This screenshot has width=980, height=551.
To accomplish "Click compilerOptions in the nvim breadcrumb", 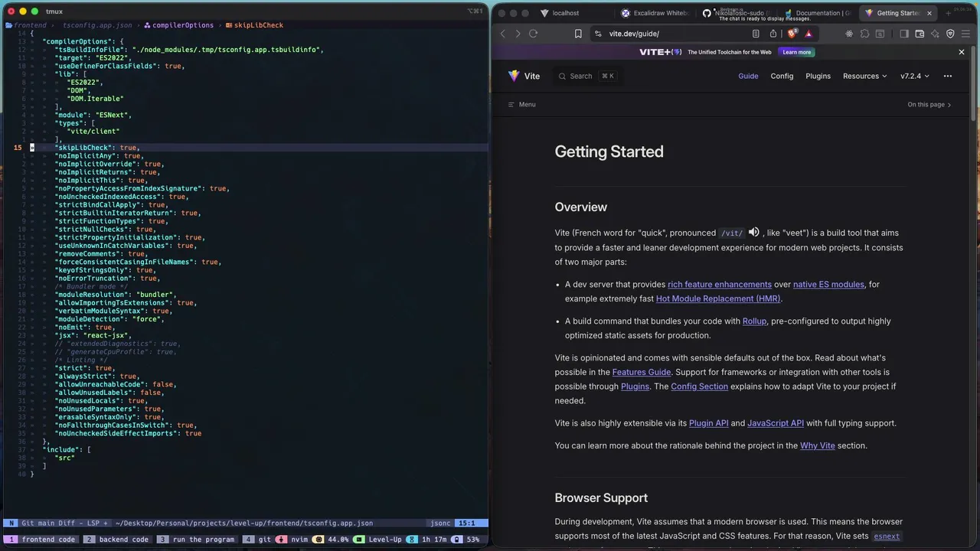I will [182, 25].
